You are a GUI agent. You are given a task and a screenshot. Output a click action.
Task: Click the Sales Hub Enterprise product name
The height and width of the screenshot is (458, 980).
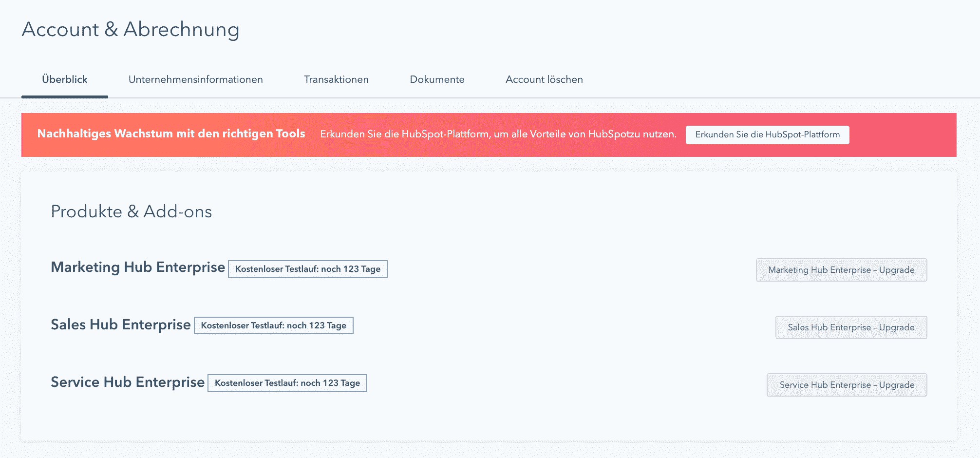click(121, 324)
